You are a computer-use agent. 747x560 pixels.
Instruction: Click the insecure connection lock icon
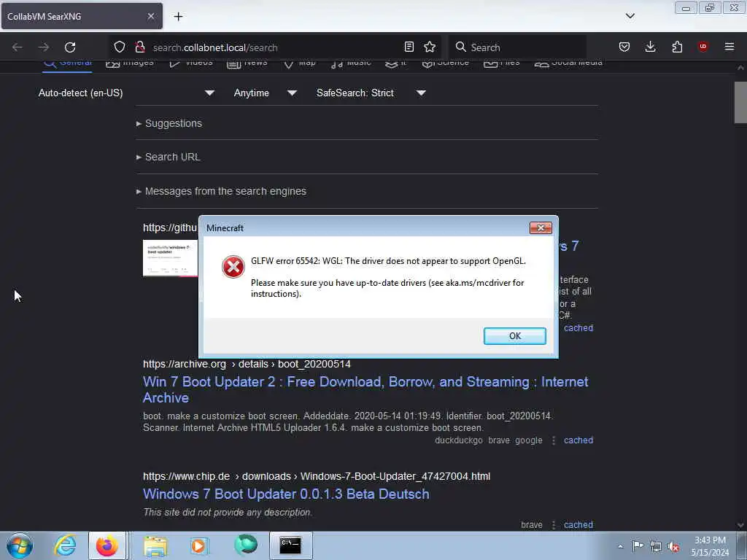(x=139, y=47)
